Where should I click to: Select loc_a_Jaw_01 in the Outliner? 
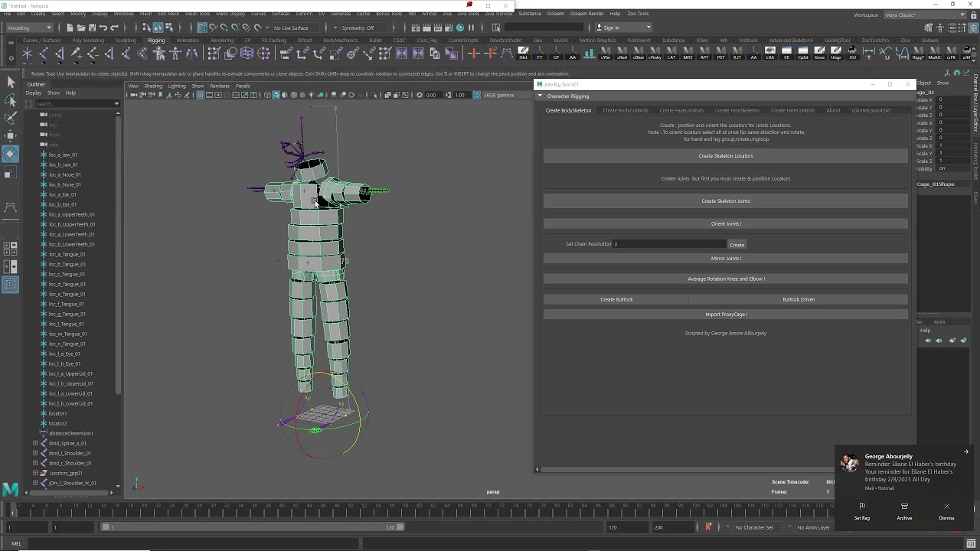(63, 155)
